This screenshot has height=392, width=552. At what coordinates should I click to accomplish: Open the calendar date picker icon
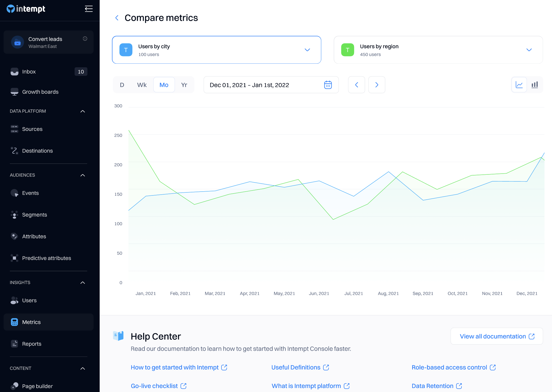click(328, 85)
